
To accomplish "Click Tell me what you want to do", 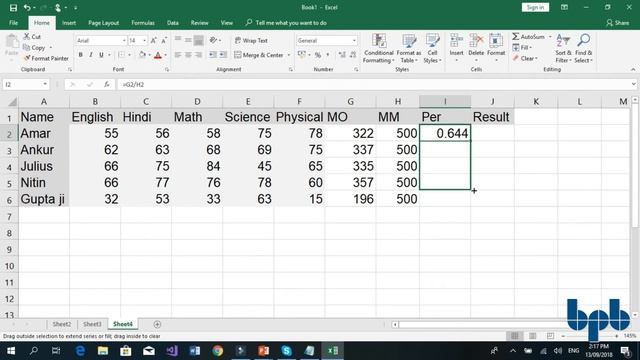I will 286,23.
